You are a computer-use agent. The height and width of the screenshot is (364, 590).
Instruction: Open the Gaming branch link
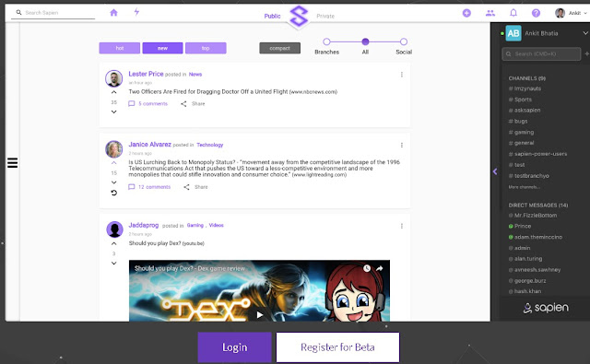tap(195, 225)
